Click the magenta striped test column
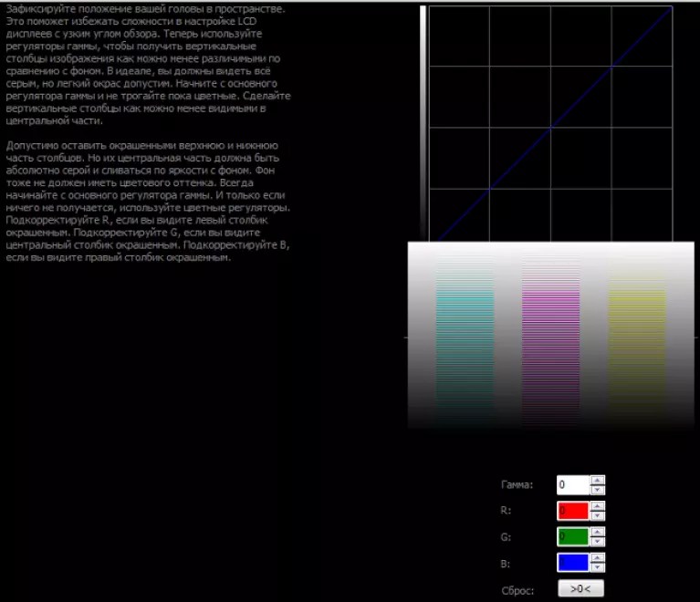Viewport: 700px width, 602px height. coord(551,339)
